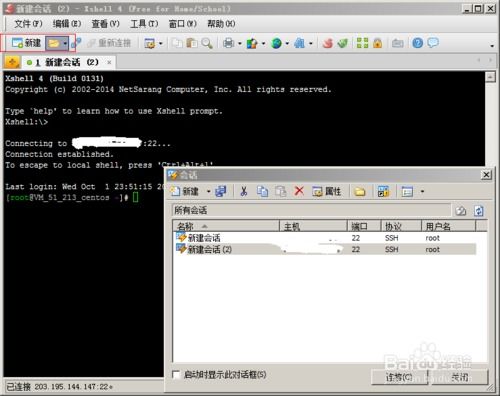Expand 新建 dropdown arrow in sessions dialog
Screen dimensions: 500x396
(209, 192)
